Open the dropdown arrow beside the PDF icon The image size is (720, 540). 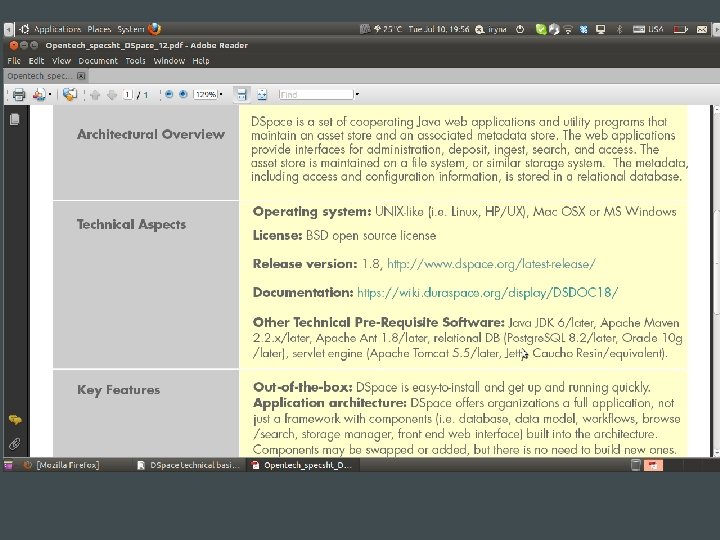(50, 95)
